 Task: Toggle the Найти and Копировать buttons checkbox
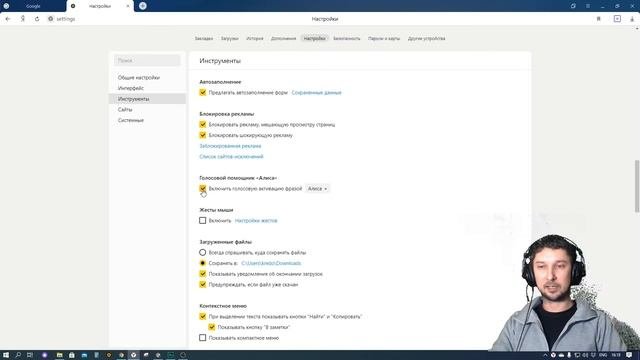tap(202, 316)
